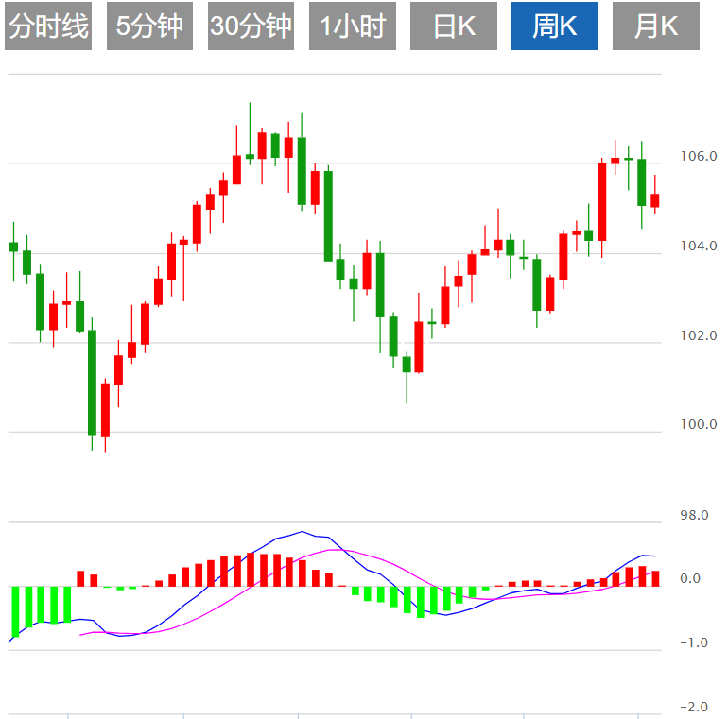This screenshot has width=728, height=719.
Task: Select the 5分钟 chart interval
Action: 149,26
